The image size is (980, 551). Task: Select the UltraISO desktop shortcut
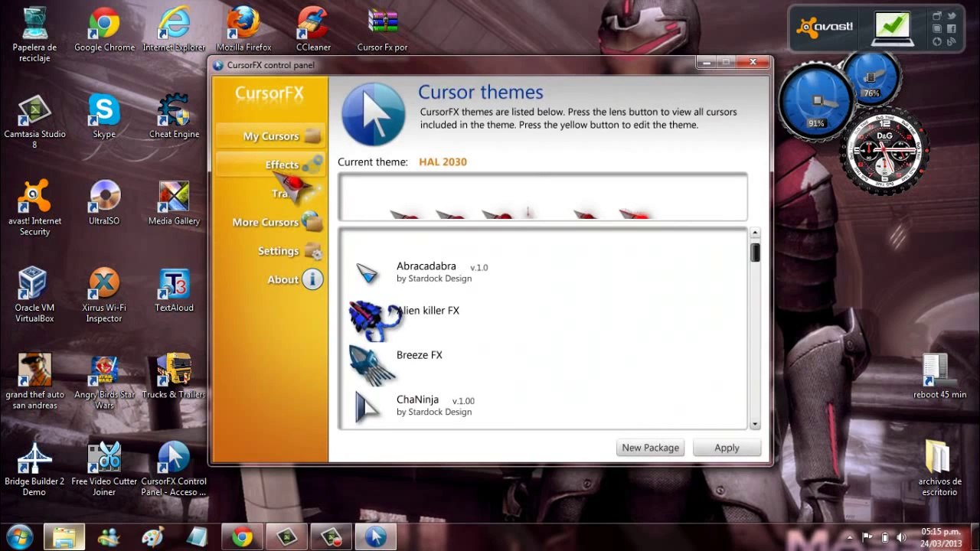pos(104,204)
